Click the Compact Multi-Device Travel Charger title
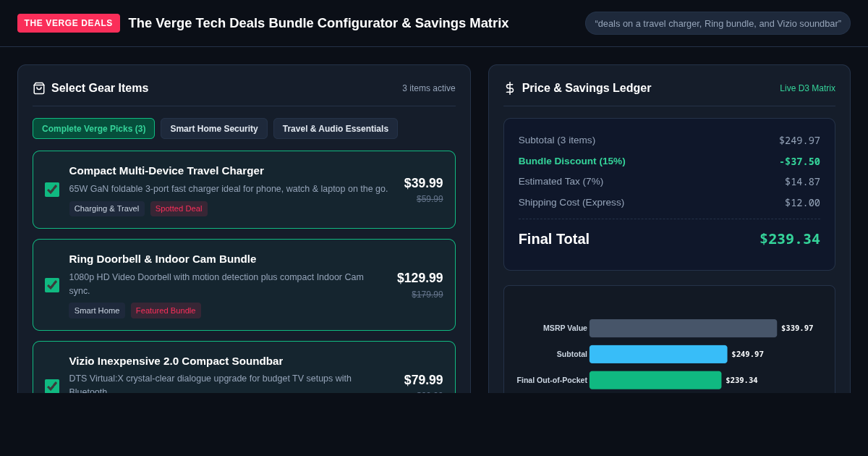The height and width of the screenshot is (456, 868). pos(166,171)
